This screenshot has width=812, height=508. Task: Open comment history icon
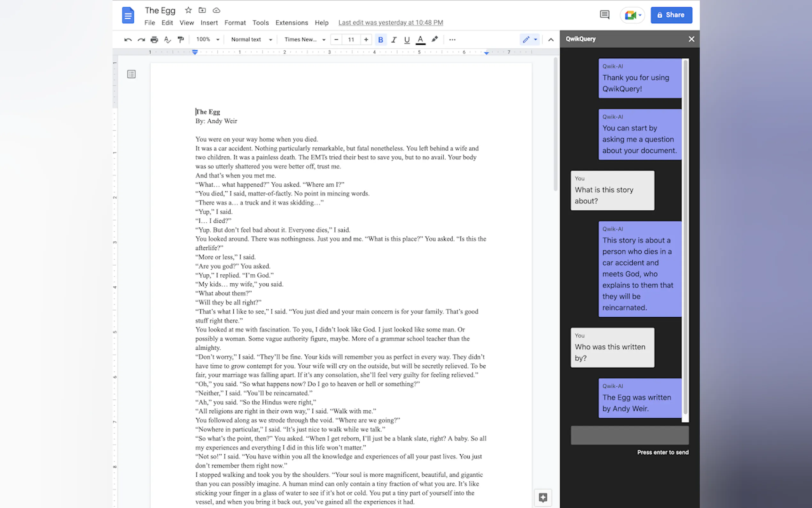604,15
